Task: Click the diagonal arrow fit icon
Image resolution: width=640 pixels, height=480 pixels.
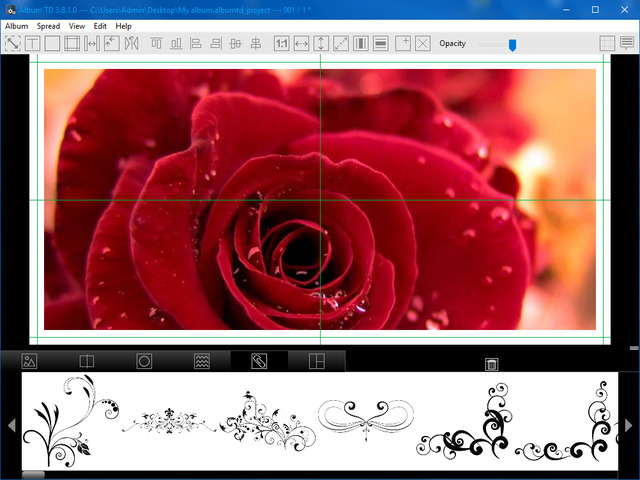Action: 341,44
